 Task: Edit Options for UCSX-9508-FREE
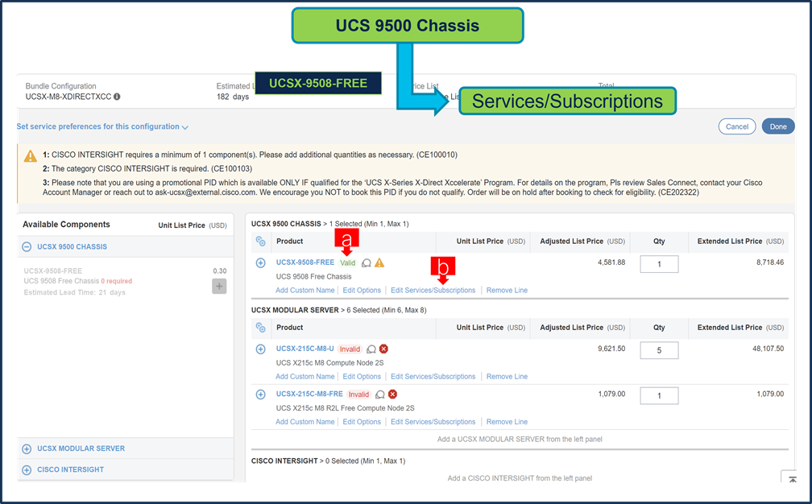(362, 291)
